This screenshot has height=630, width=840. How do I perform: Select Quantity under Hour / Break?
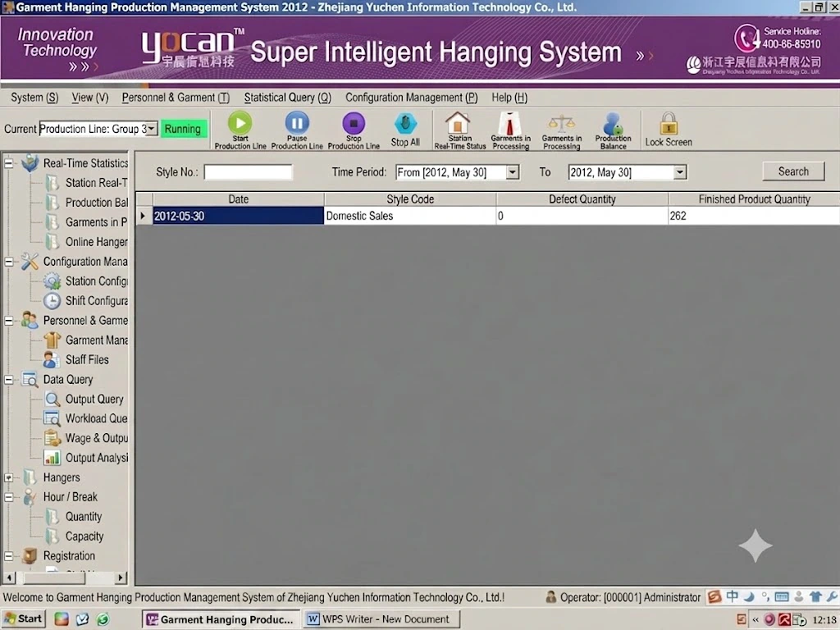click(x=74, y=517)
